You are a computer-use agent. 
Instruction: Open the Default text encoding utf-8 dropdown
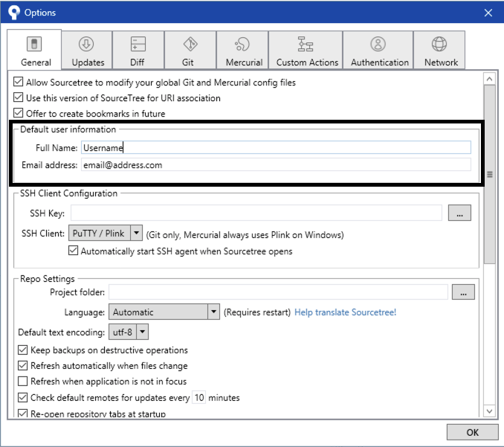(x=129, y=332)
